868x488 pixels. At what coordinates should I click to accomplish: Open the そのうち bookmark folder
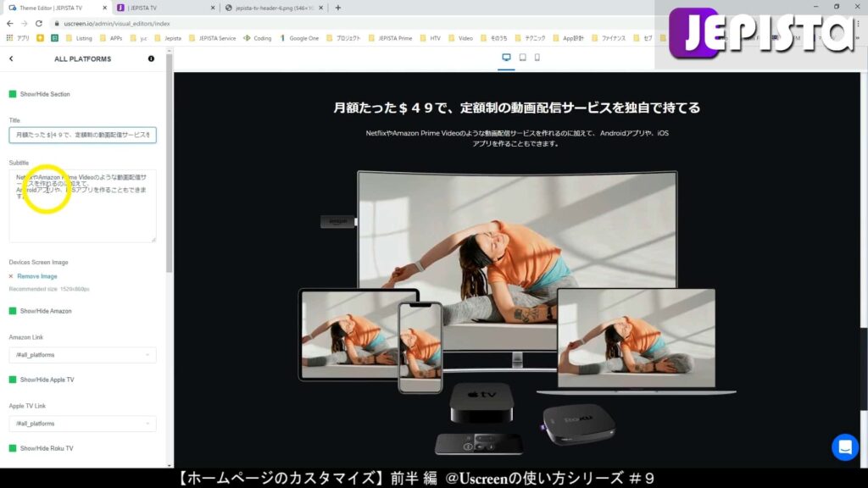[x=494, y=38]
